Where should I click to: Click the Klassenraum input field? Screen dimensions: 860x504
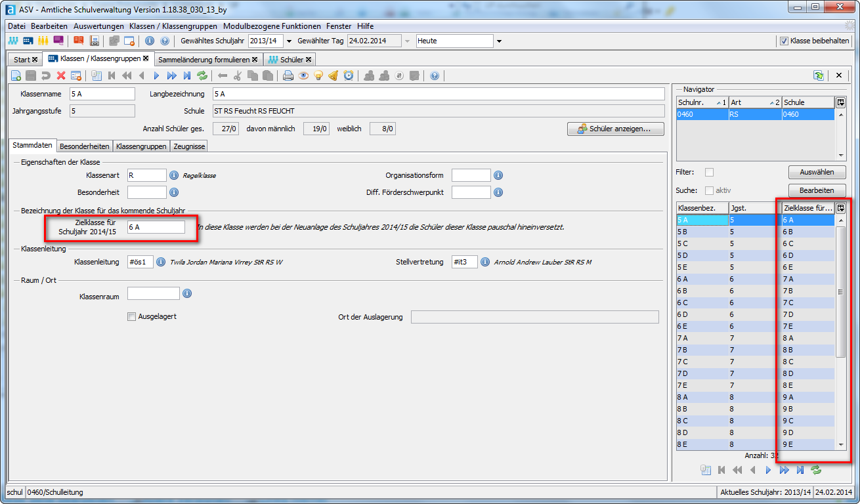tap(153, 293)
